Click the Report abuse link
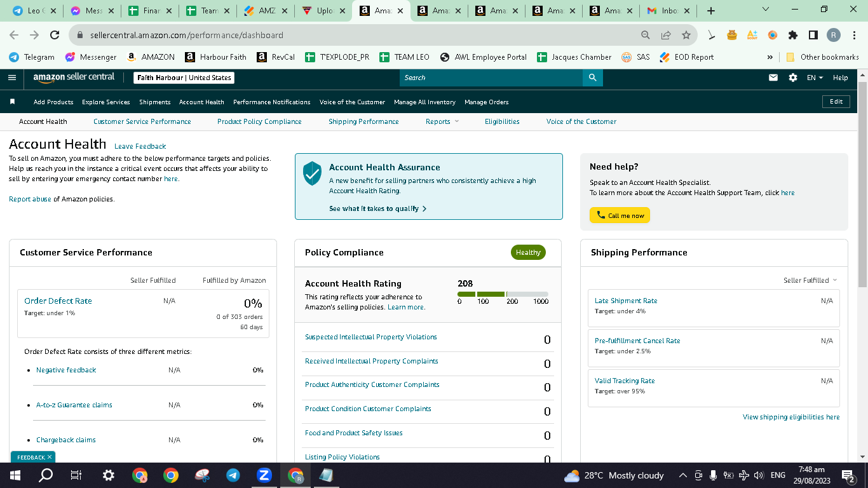 point(30,199)
